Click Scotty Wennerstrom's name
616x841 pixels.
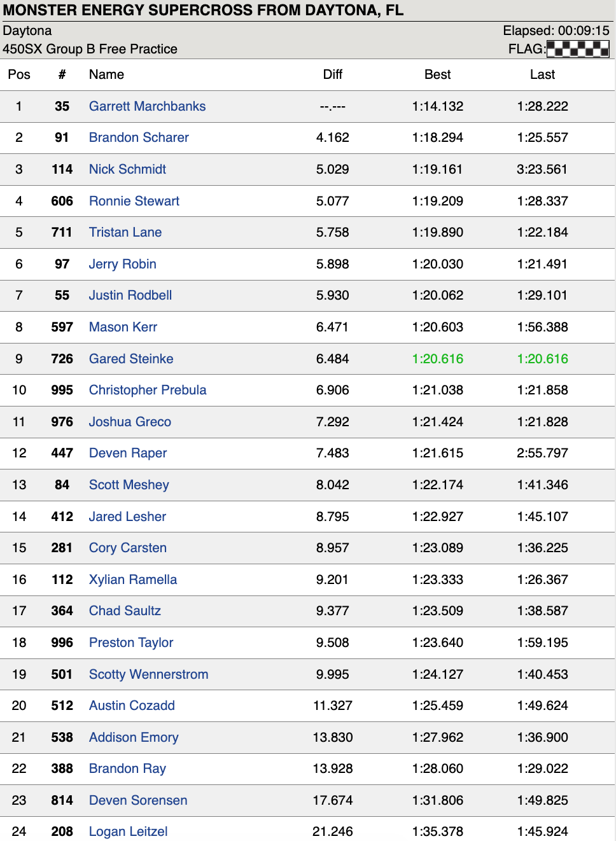point(148,674)
